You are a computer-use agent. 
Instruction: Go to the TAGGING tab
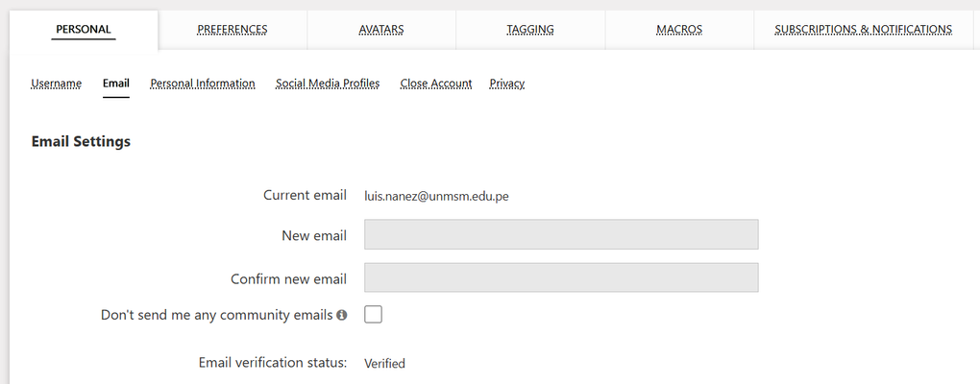[x=530, y=30]
